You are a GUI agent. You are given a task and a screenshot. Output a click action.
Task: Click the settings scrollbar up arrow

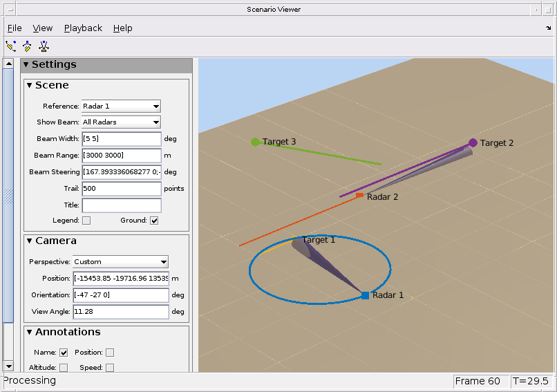pos(9,64)
